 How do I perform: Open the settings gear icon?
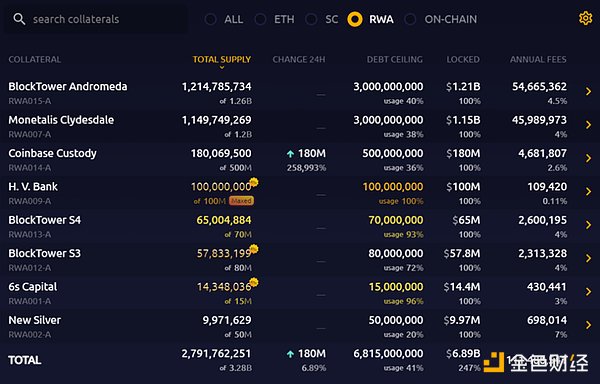(585, 18)
